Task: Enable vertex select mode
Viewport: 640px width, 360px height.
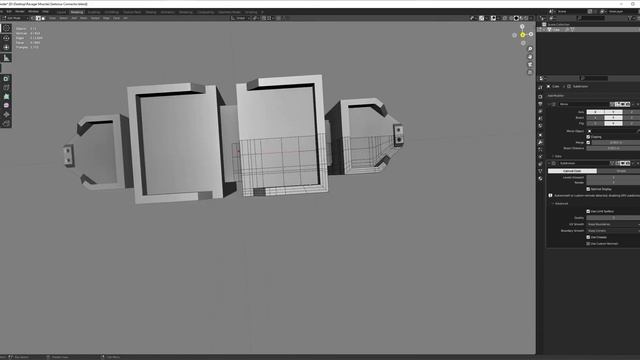Action: pos(33,18)
